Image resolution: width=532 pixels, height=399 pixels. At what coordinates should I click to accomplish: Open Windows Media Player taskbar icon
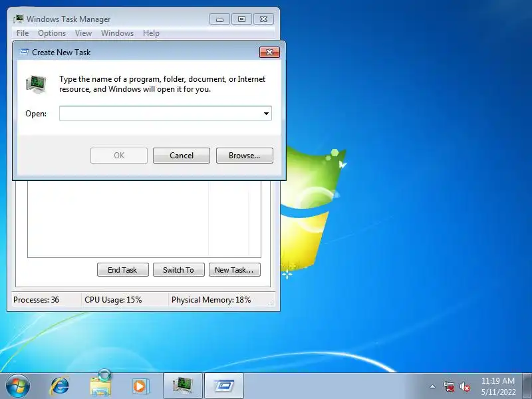point(140,386)
